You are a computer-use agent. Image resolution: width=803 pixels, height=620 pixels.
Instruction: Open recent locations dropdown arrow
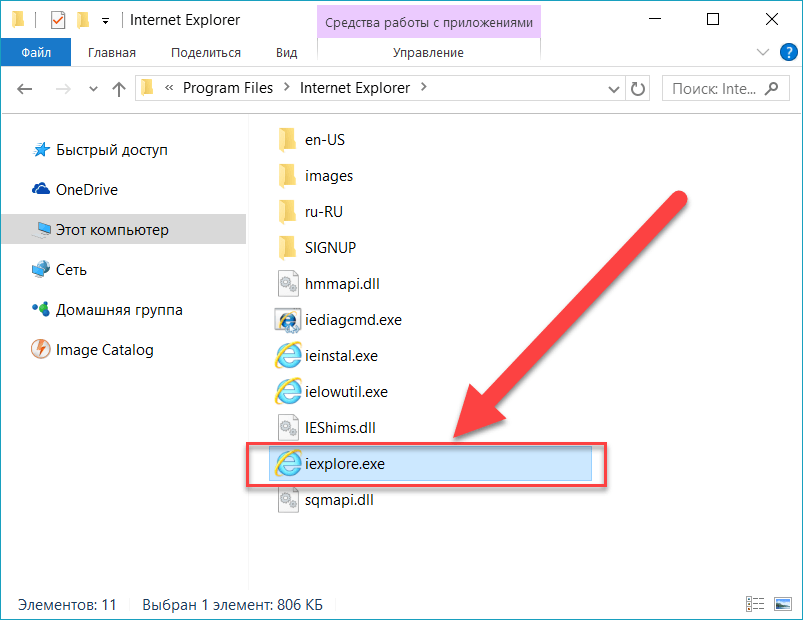point(93,89)
